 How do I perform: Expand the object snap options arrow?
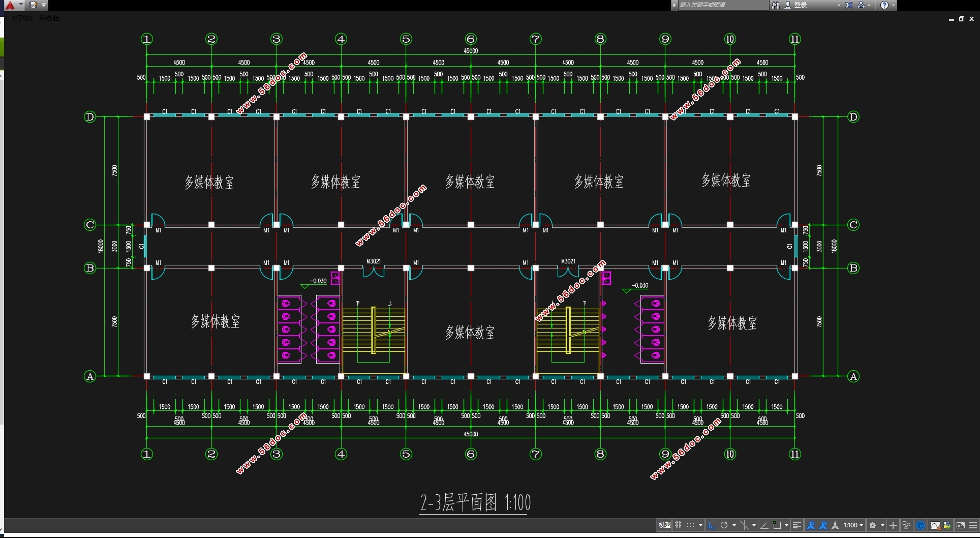[x=786, y=525]
